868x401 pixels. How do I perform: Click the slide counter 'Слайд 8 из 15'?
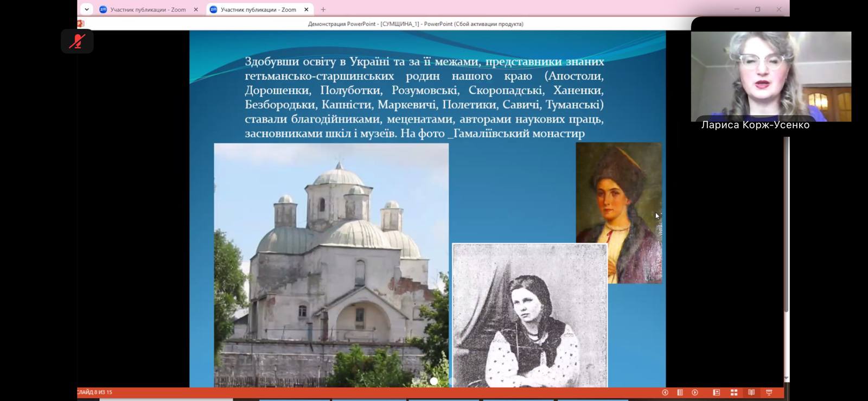click(x=95, y=392)
